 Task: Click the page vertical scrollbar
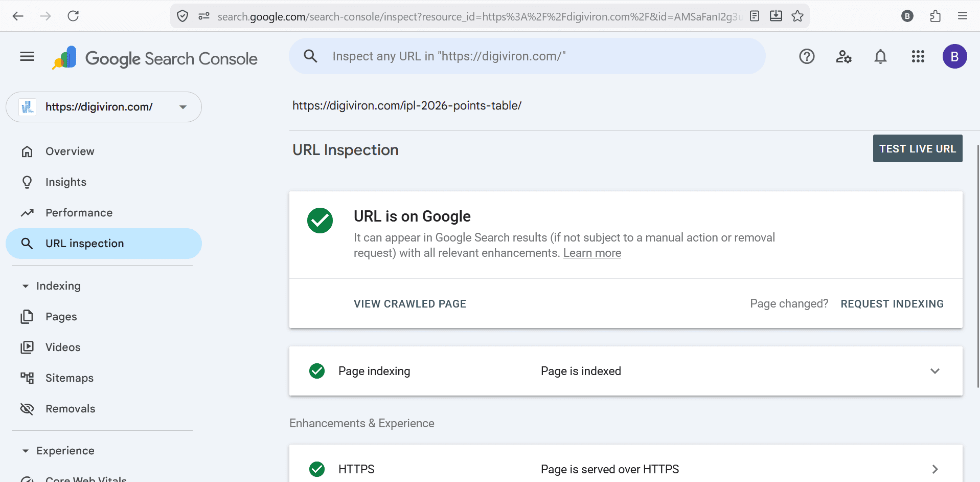coord(978,266)
